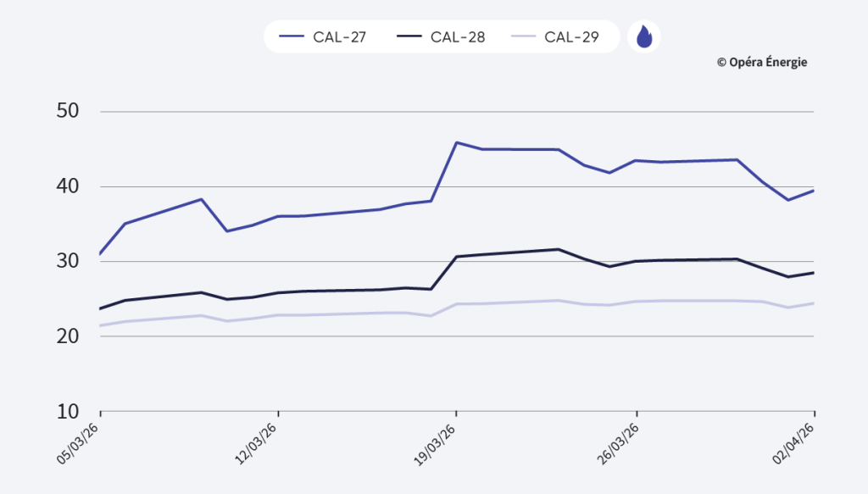The image size is (868, 494).
Task: Click the 26/03/26 date tick label
Action: [x=616, y=442]
